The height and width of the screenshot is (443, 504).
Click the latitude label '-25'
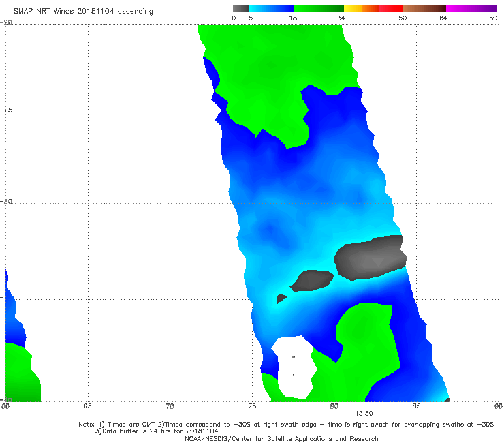[6, 110]
